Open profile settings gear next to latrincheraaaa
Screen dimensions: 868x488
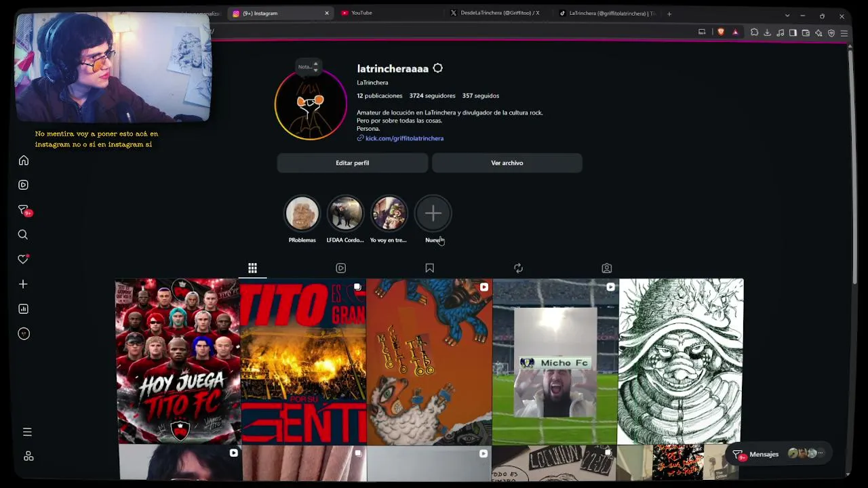click(438, 68)
